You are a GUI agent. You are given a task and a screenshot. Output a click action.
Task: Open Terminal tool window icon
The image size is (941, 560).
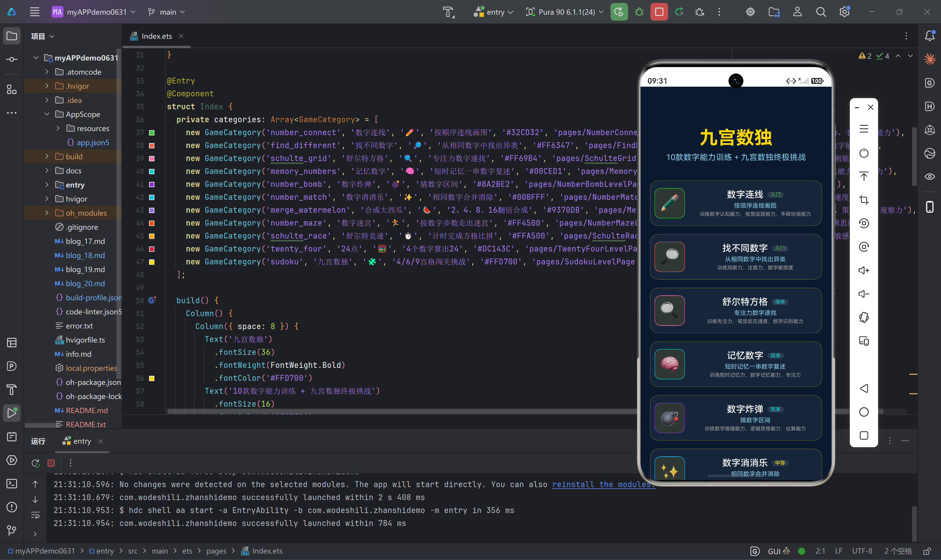point(12,483)
